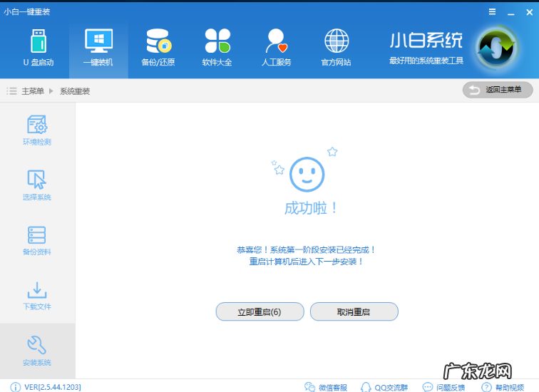Open 软件大全 software center
Viewport: 539px width, 392px height.
(217, 48)
